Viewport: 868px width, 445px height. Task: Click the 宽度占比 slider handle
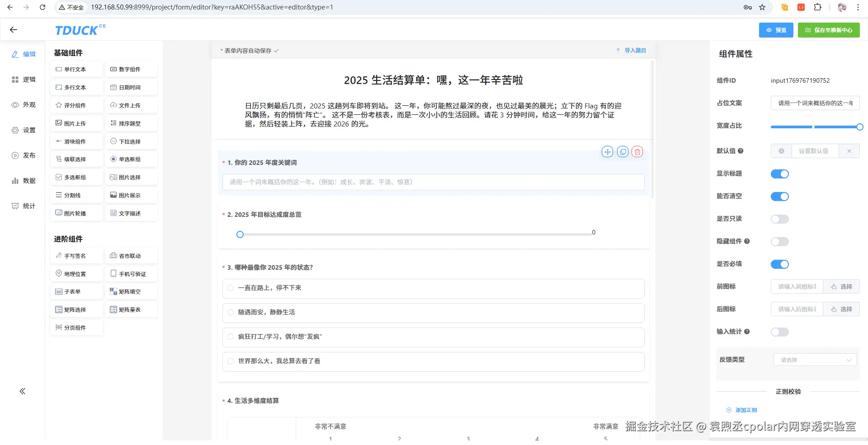click(860, 127)
